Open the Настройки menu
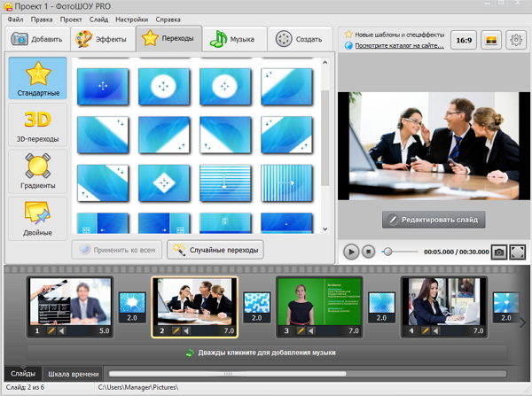The height and width of the screenshot is (396, 532). pos(131,19)
